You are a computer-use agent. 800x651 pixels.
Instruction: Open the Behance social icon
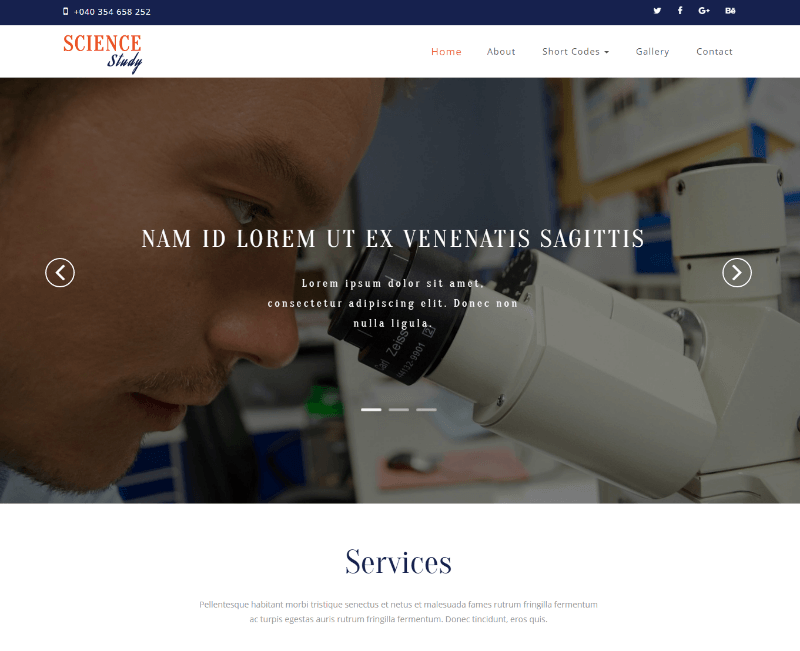730,11
